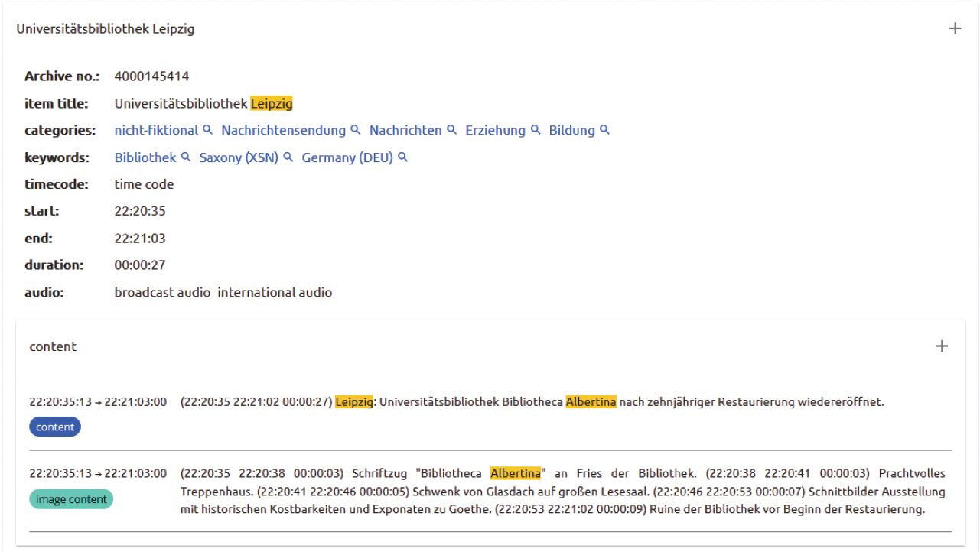Click the start time value 22:20:35

pos(140,211)
